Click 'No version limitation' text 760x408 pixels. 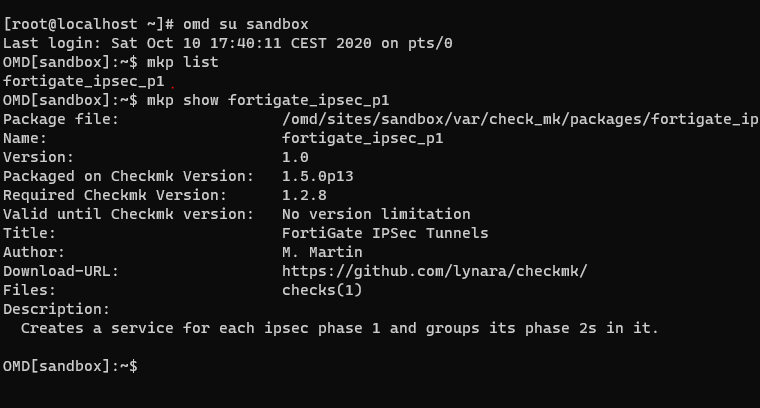click(376, 214)
